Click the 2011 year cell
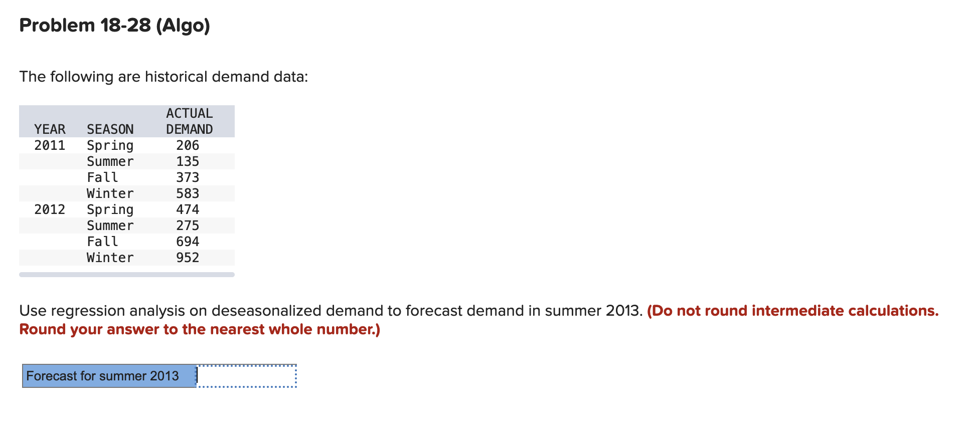 pyautogui.click(x=50, y=145)
